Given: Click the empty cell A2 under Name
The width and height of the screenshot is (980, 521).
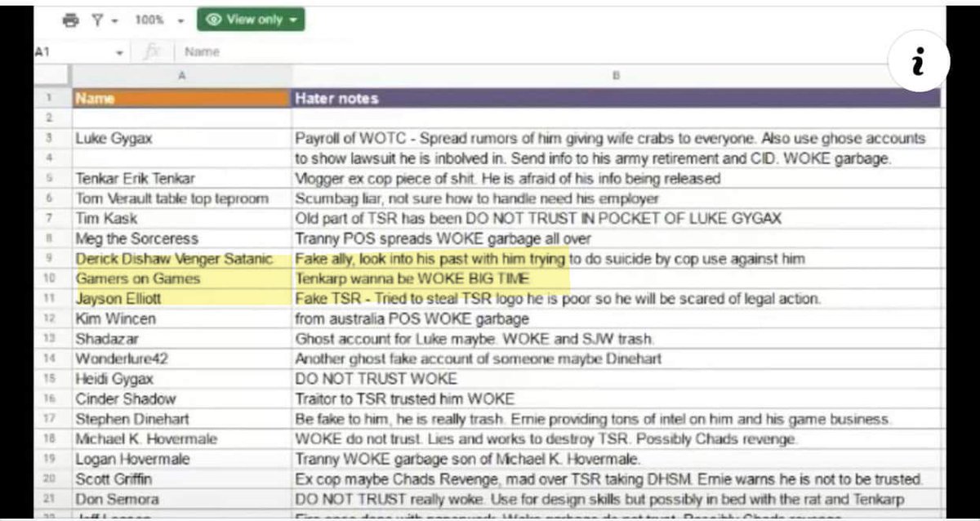Looking at the screenshot, I should 181,118.
